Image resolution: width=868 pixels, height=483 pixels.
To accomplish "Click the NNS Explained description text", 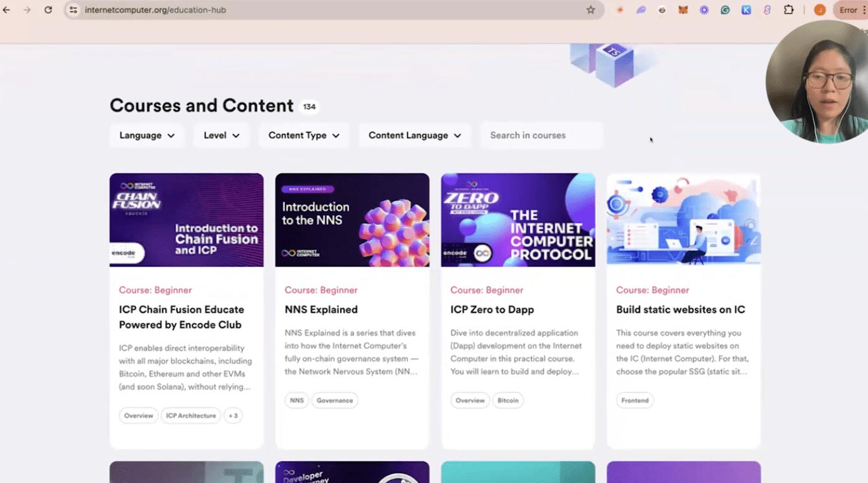I will tap(352, 352).
